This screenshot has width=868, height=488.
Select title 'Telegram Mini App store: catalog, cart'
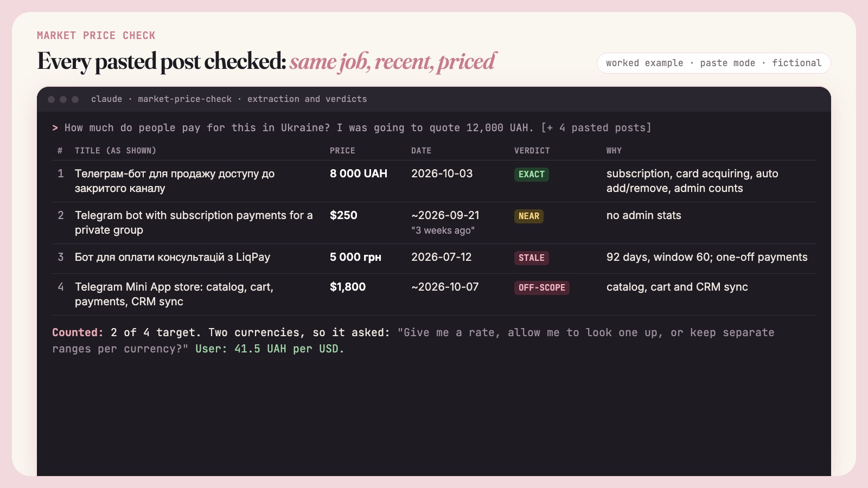click(x=174, y=294)
